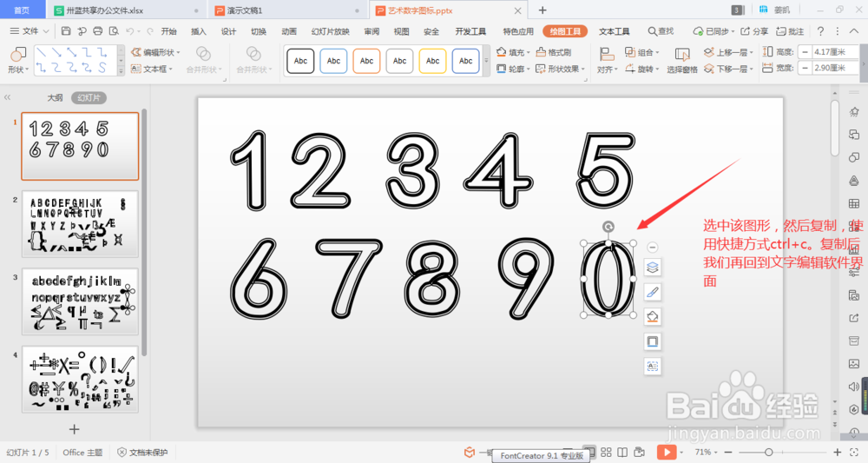Open the 动画 ribbon tab

click(x=289, y=31)
